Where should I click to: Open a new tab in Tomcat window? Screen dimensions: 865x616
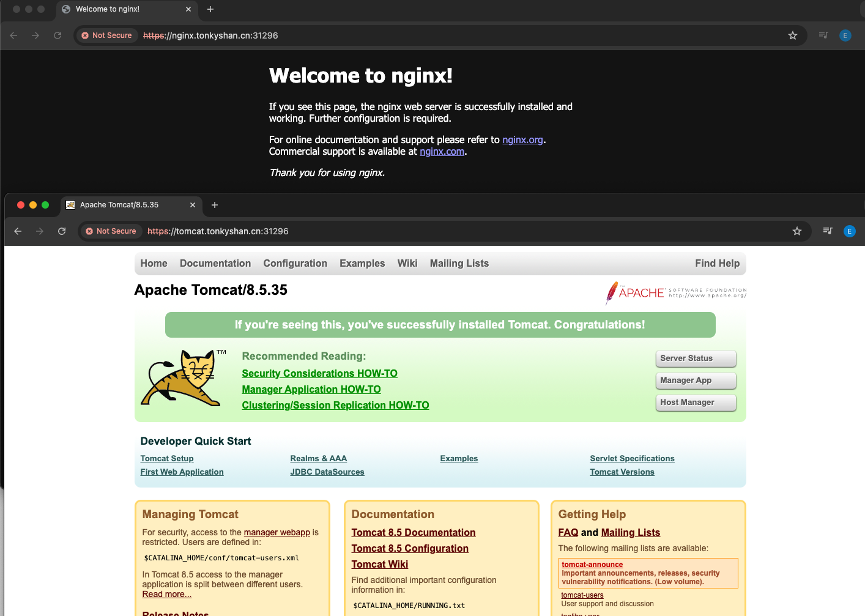pyautogui.click(x=215, y=205)
